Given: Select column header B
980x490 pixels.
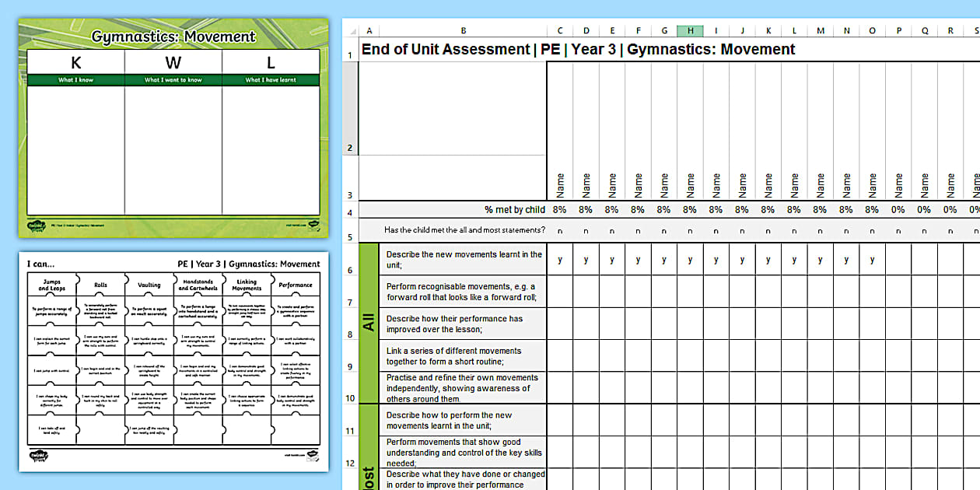Looking at the screenshot, I should (464, 30).
